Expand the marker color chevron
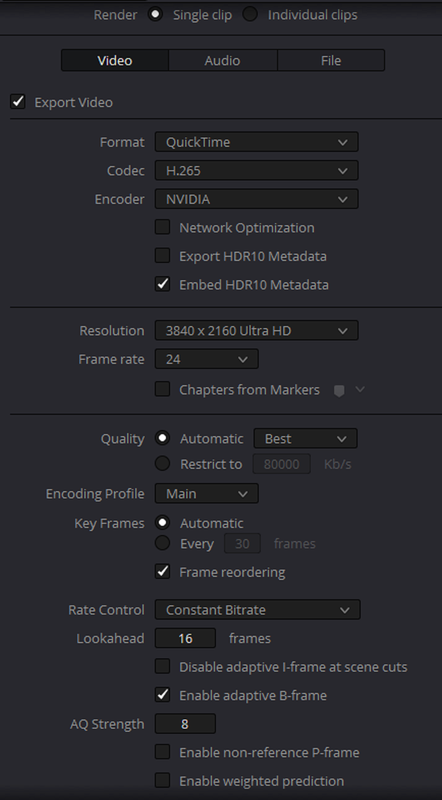 pyautogui.click(x=360, y=389)
